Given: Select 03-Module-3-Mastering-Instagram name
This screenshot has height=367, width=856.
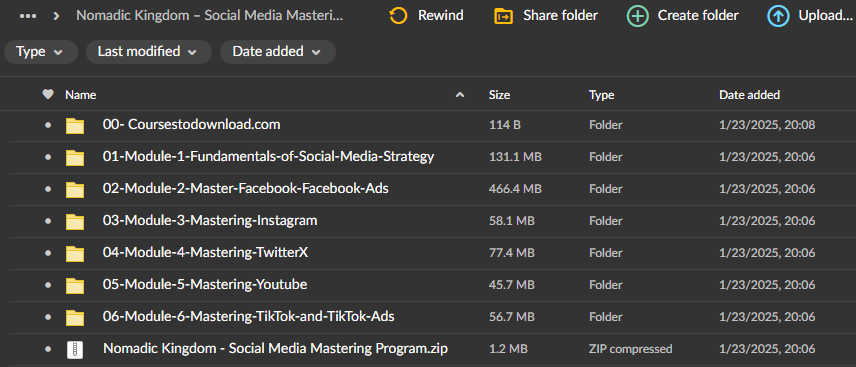Looking at the screenshot, I should coord(210,221).
